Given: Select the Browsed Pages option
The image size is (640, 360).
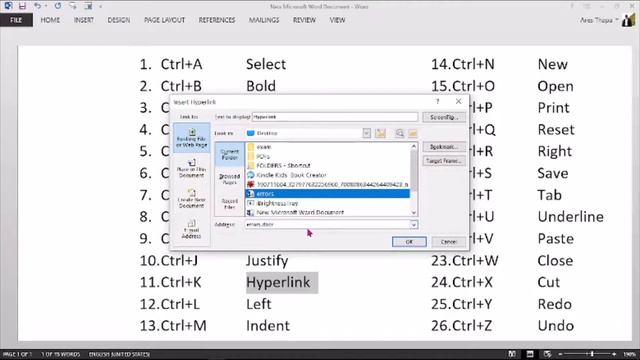Looking at the screenshot, I should (x=229, y=179).
